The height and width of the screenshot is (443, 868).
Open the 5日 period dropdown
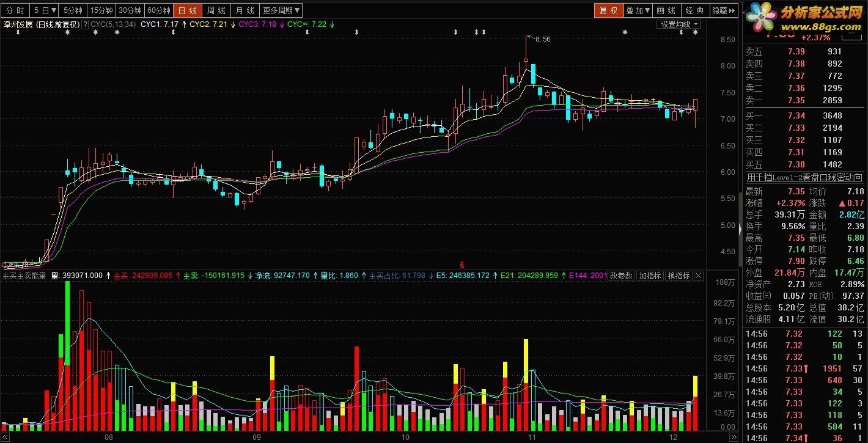(45, 10)
